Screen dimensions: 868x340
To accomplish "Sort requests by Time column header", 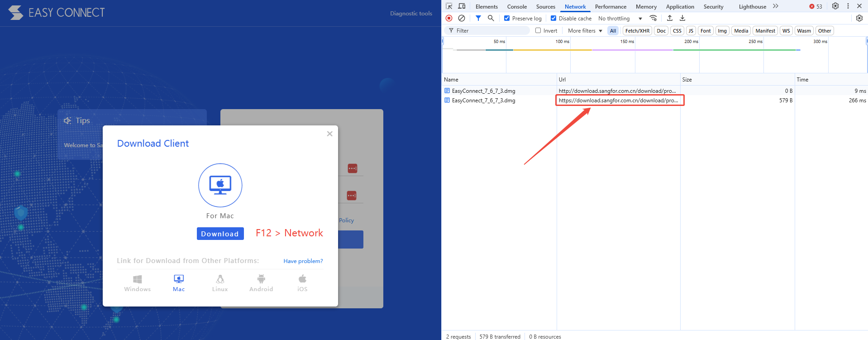I will pyautogui.click(x=831, y=79).
